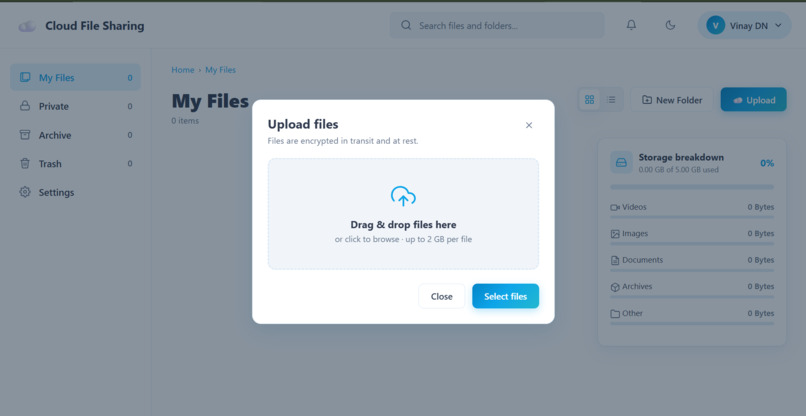This screenshot has height=416, width=806.
Task: Open the notifications bell icon
Action: point(631,25)
